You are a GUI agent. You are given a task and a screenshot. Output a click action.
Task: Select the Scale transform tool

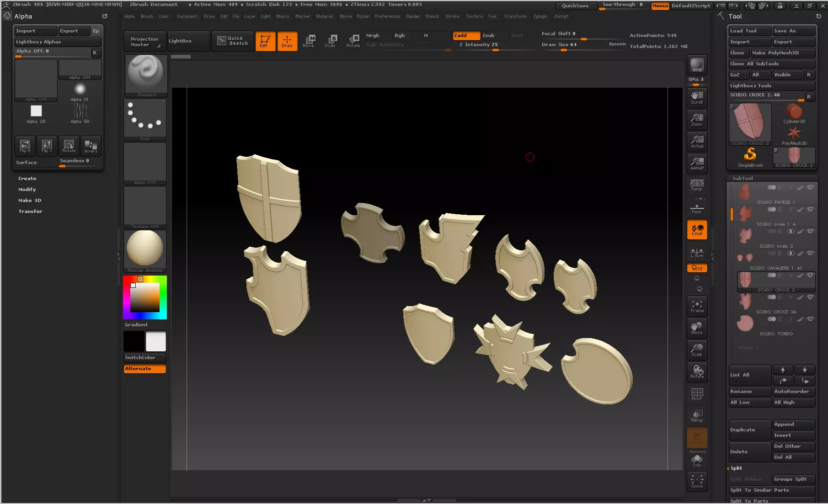pyautogui.click(x=331, y=41)
